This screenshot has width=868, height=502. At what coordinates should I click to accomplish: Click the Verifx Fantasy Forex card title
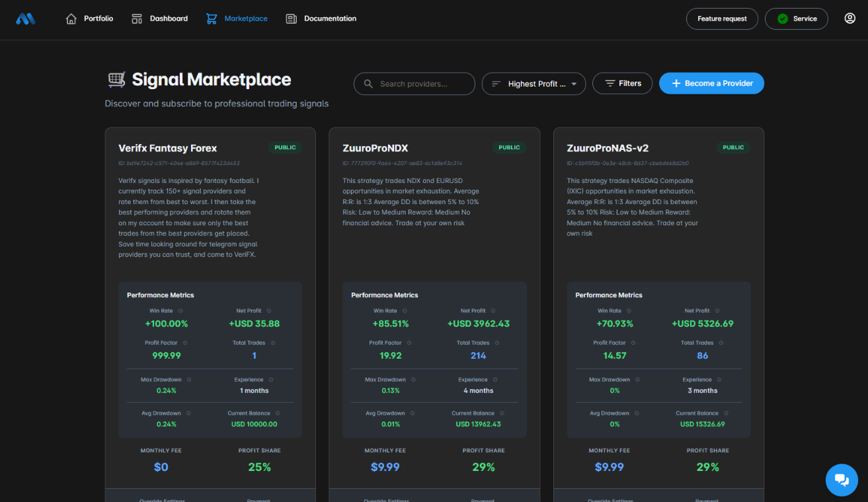[168, 148]
